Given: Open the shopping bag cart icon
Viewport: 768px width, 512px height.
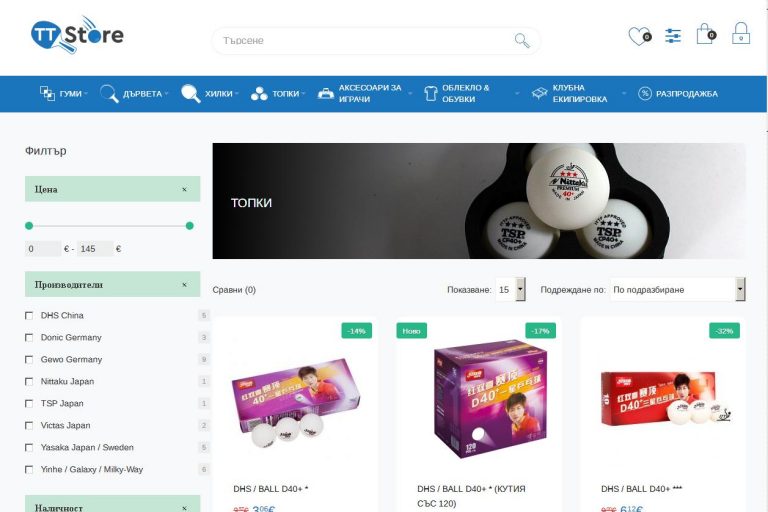Looking at the screenshot, I should [706, 34].
